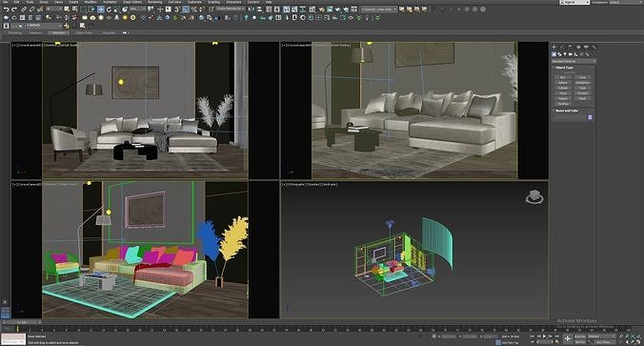
Task: Open the Hierarchy tab in command panel
Action: pos(570,47)
